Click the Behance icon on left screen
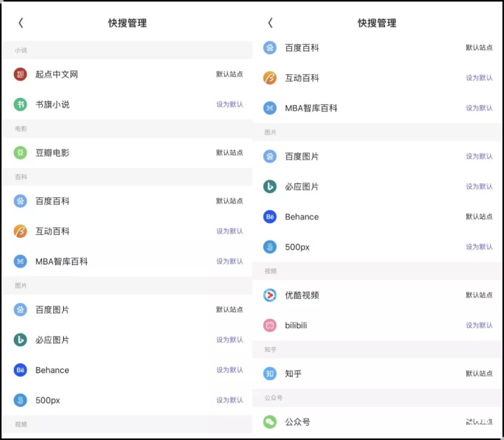The height and width of the screenshot is (440, 504). (x=20, y=370)
